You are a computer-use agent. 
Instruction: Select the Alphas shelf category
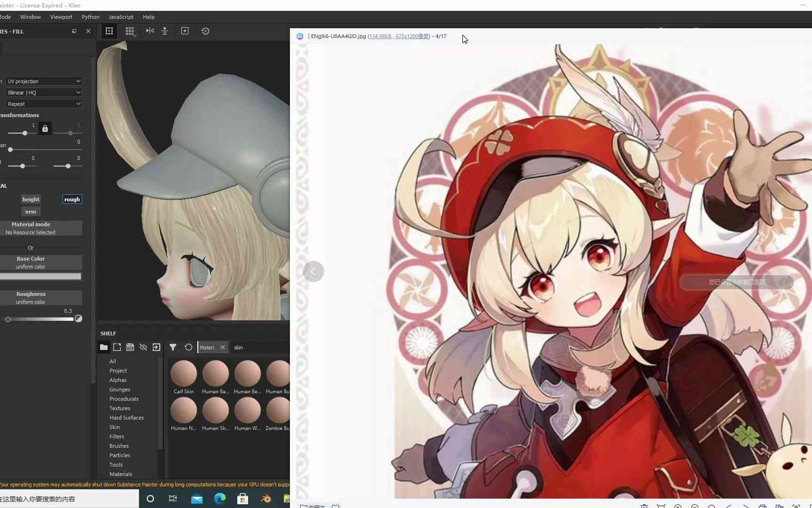point(118,380)
